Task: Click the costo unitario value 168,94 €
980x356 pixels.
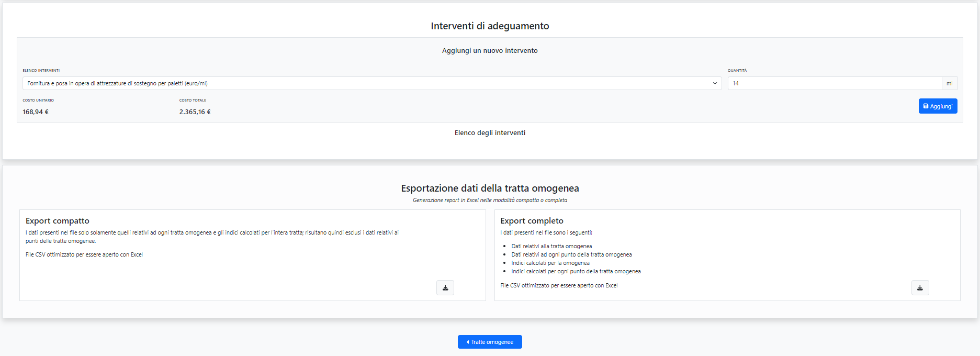Action: (x=36, y=112)
